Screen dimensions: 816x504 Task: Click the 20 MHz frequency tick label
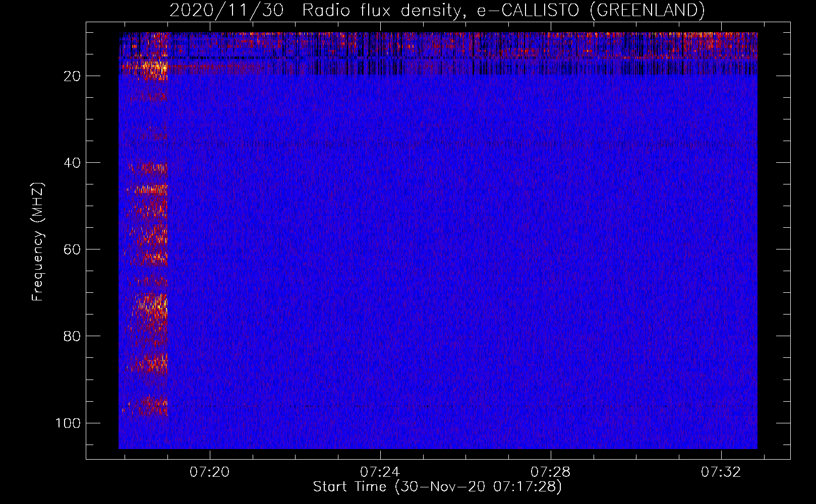click(x=72, y=76)
